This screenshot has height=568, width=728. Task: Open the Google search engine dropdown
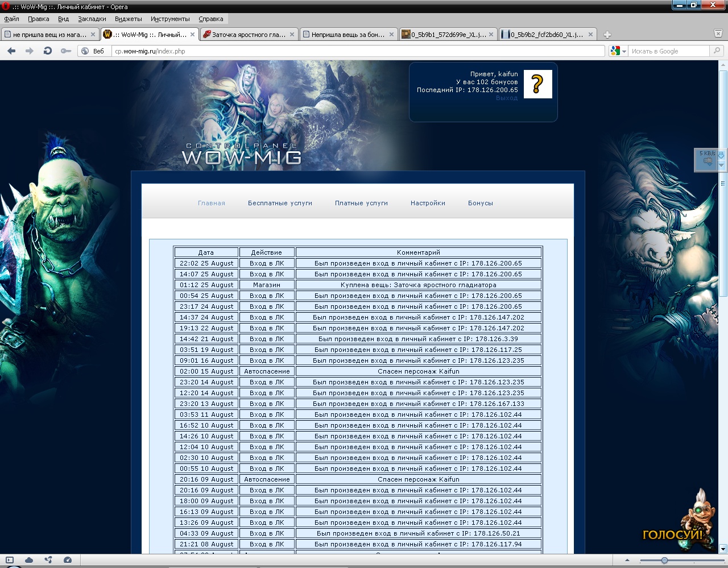618,51
